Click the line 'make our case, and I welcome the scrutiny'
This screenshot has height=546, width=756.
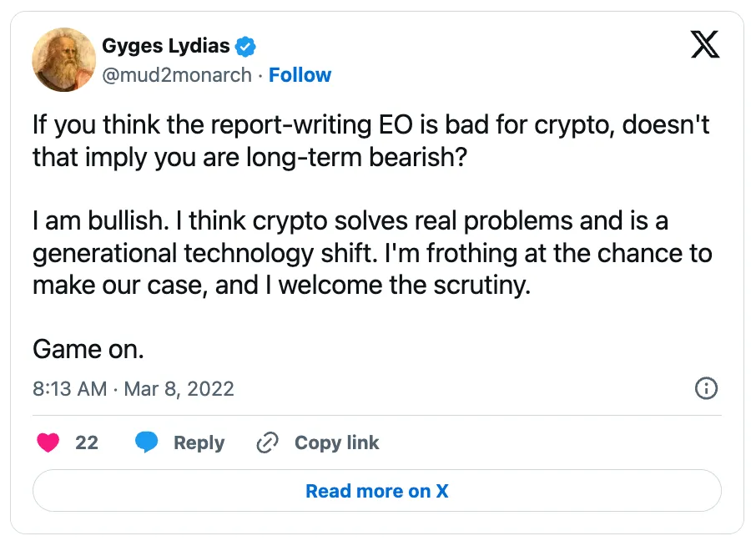tap(281, 285)
